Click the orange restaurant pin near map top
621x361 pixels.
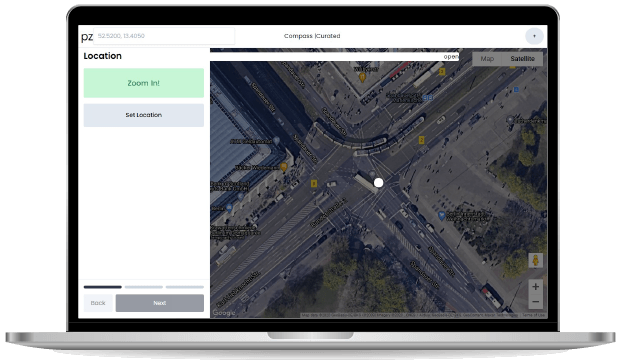point(362,78)
